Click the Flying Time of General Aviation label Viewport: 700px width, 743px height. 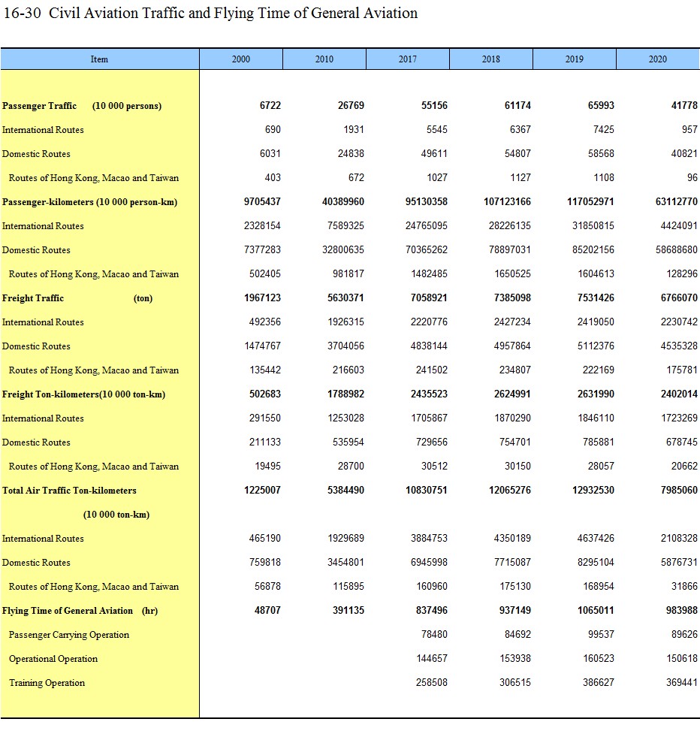(x=80, y=611)
